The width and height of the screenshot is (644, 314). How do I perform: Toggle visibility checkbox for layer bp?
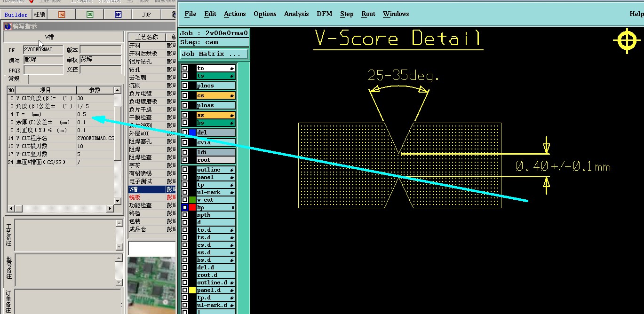coord(185,207)
